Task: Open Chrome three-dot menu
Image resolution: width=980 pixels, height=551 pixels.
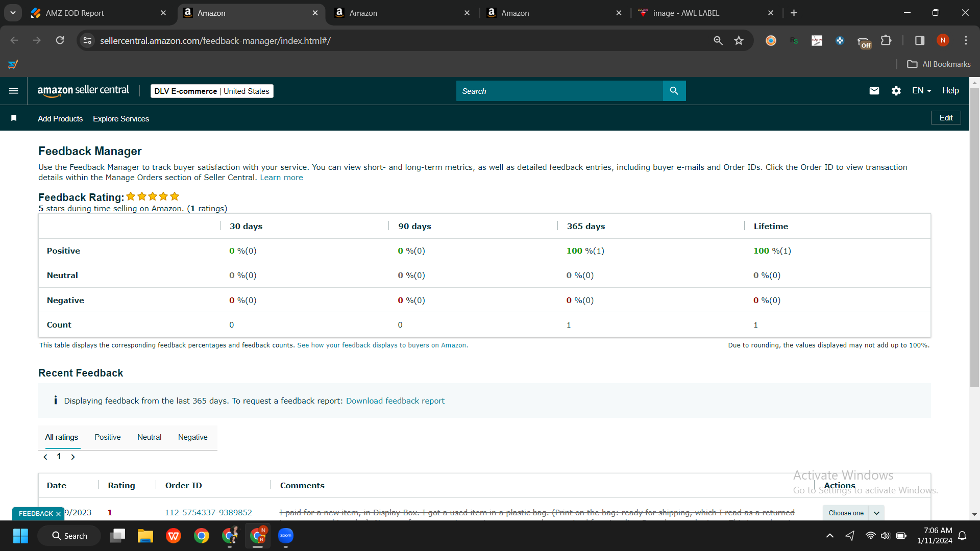Action: (x=966, y=40)
